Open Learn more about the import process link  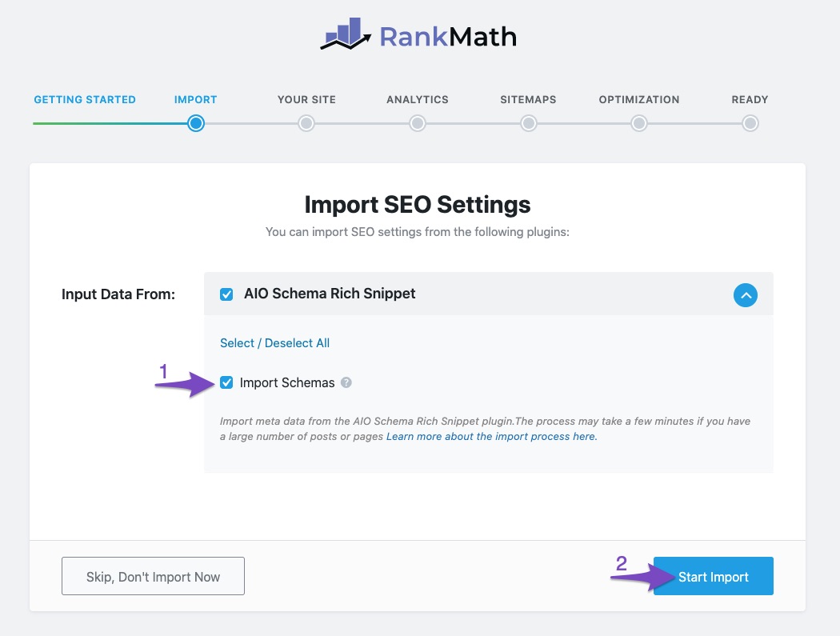click(491, 436)
